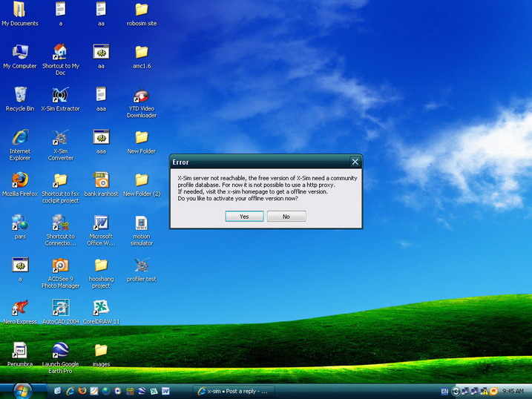This screenshot has width=532, height=399.
Task: Select the Mozilla Firefox desktop icon
Action: point(20,180)
